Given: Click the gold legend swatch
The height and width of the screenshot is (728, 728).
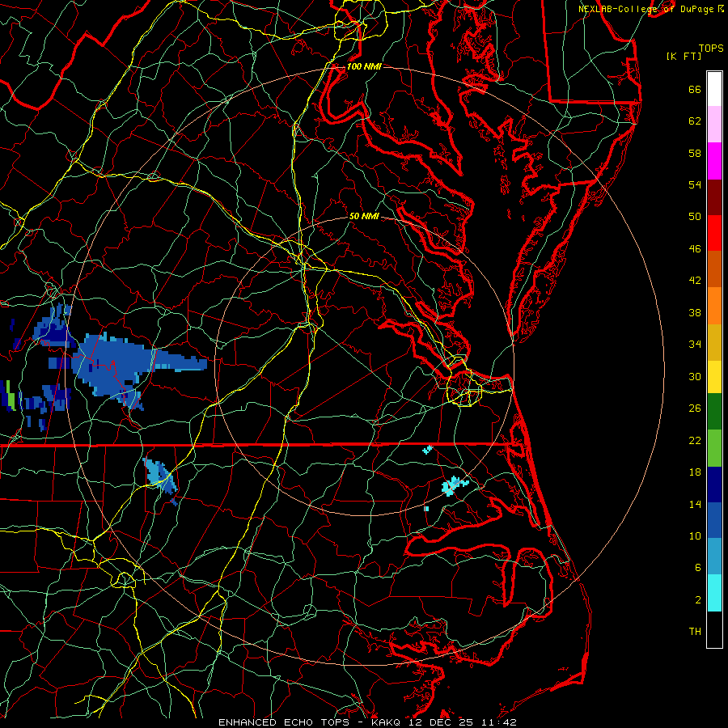Looking at the screenshot, I should click(714, 342).
